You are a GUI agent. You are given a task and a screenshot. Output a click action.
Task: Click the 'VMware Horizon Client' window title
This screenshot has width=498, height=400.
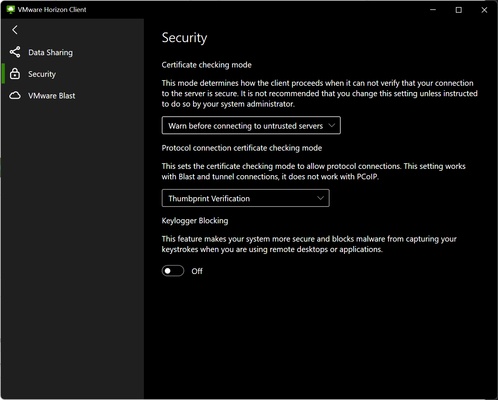pyautogui.click(x=52, y=10)
